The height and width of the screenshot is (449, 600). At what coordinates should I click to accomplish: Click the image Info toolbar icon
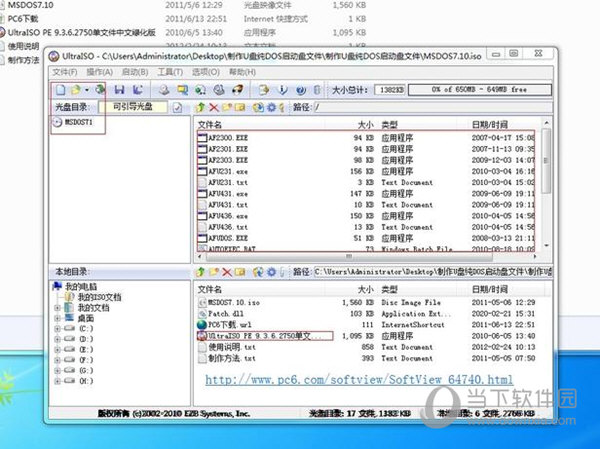(282, 90)
